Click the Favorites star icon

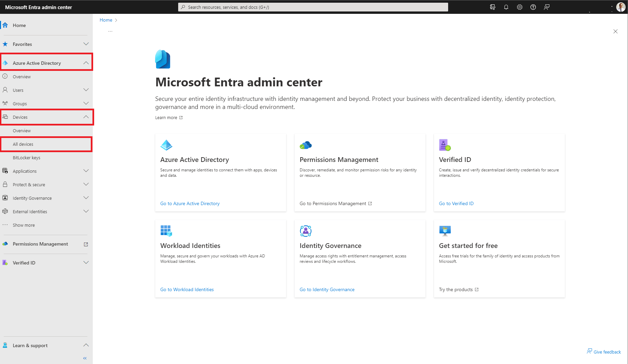(x=5, y=44)
